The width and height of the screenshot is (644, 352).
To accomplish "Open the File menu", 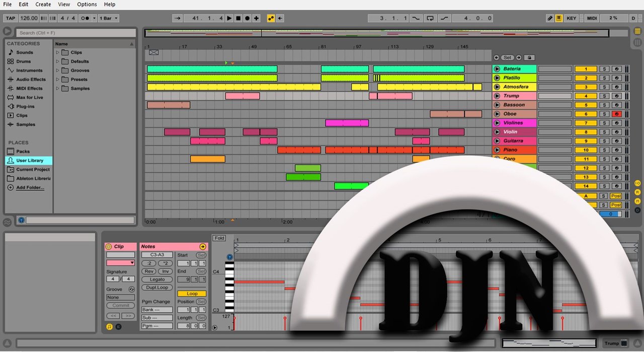I will 8,4.
